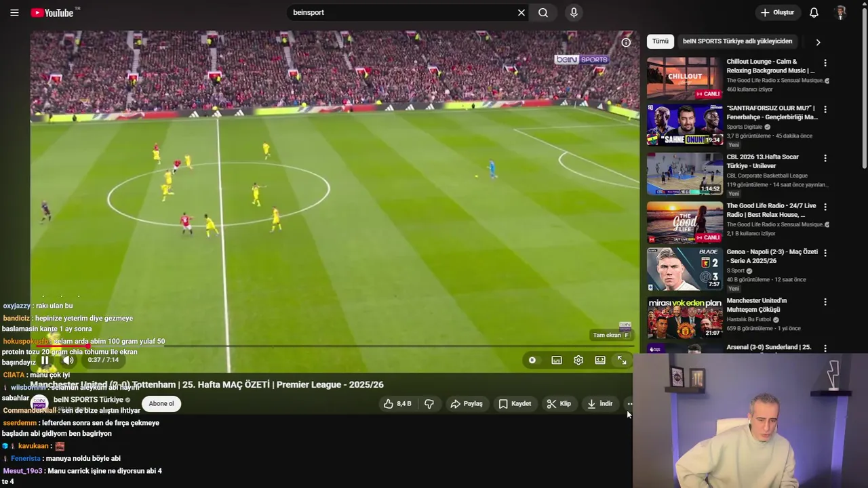Open Chillout Lounge video thumbnail
The height and width of the screenshot is (488, 868).
684,79
